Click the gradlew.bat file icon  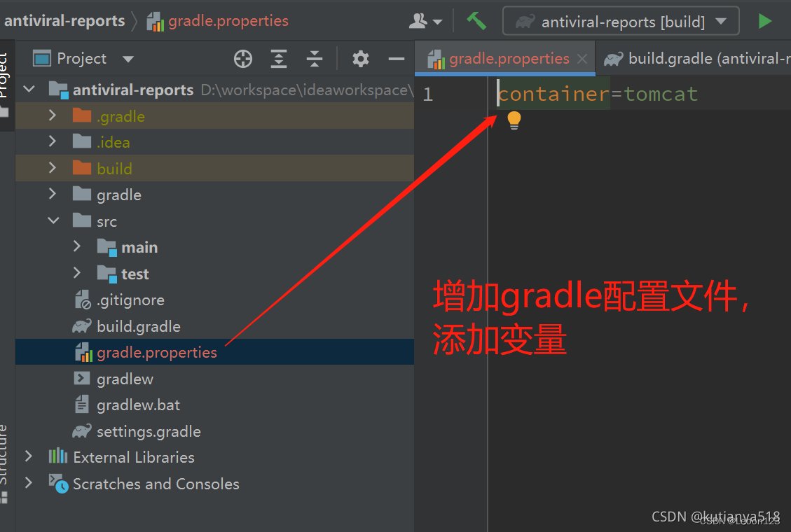82,405
